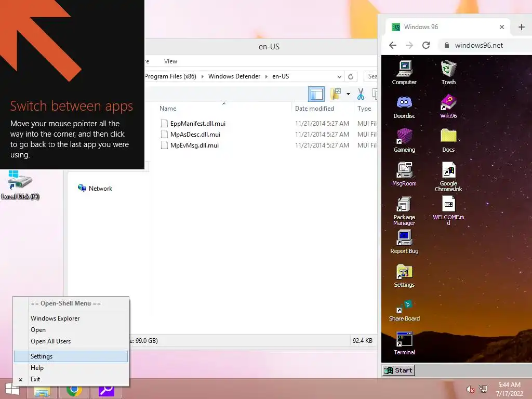Open a new browser tab
This screenshot has height=399, width=532.
point(522,27)
